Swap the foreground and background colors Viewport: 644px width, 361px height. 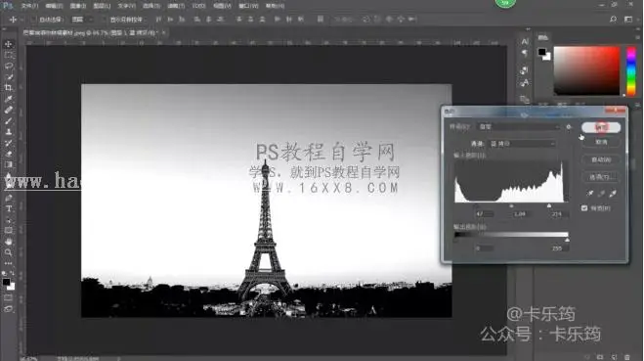(12, 273)
